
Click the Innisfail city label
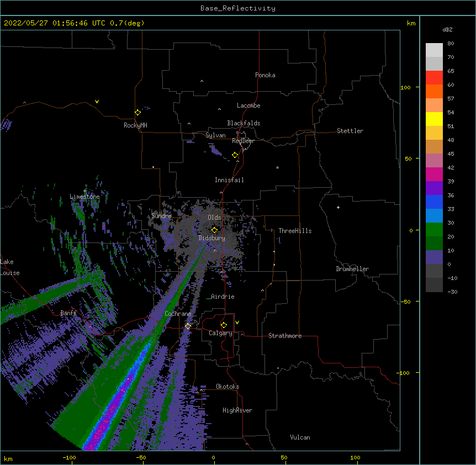229,180
